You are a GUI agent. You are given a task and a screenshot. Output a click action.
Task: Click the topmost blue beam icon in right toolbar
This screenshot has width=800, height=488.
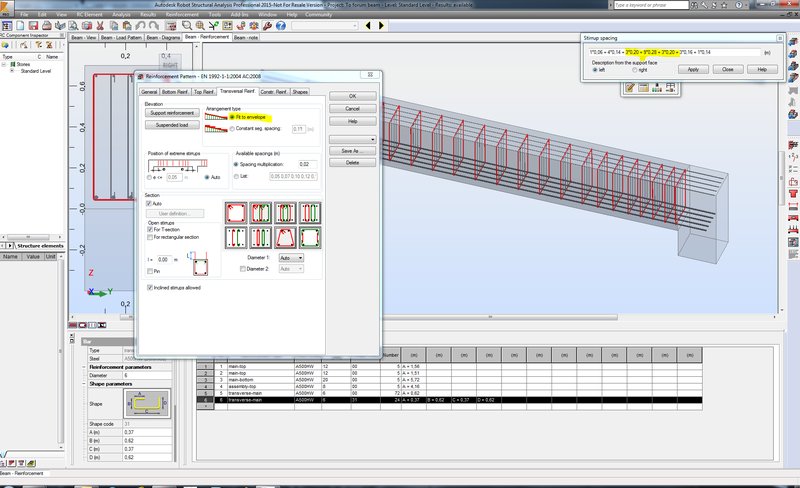point(793,42)
